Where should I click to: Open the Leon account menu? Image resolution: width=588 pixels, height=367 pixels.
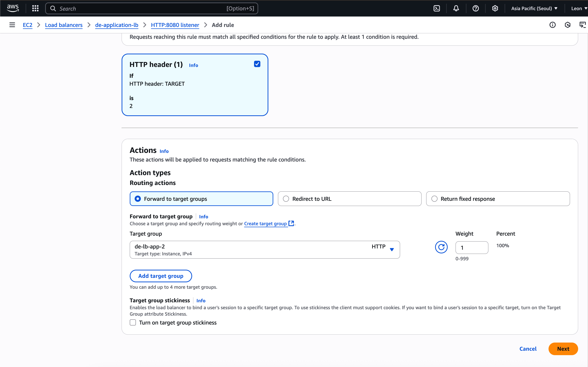[x=578, y=8]
